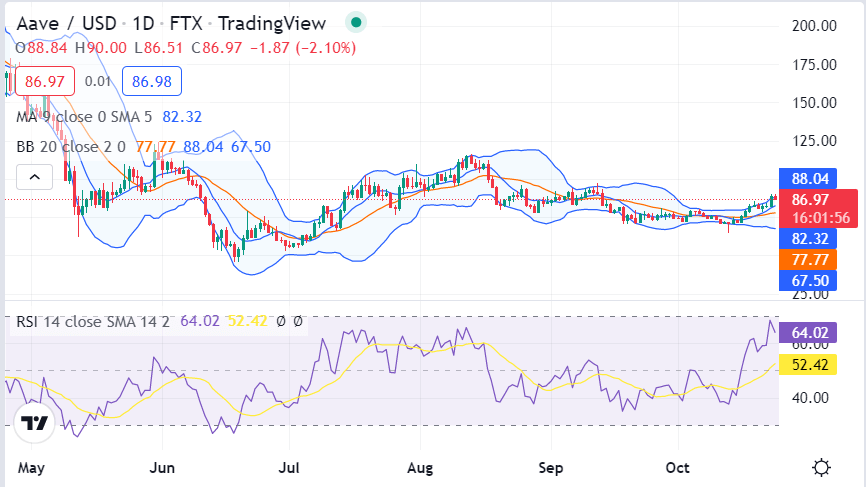This screenshot has height=487, width=866.
Task: Click the Oct label on time axis
Action: (x=677, y=468)
